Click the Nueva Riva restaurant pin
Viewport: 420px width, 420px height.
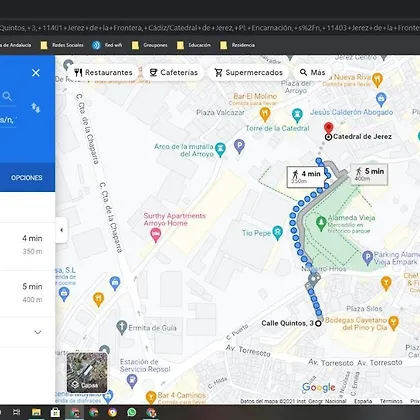tap(377, 80)
